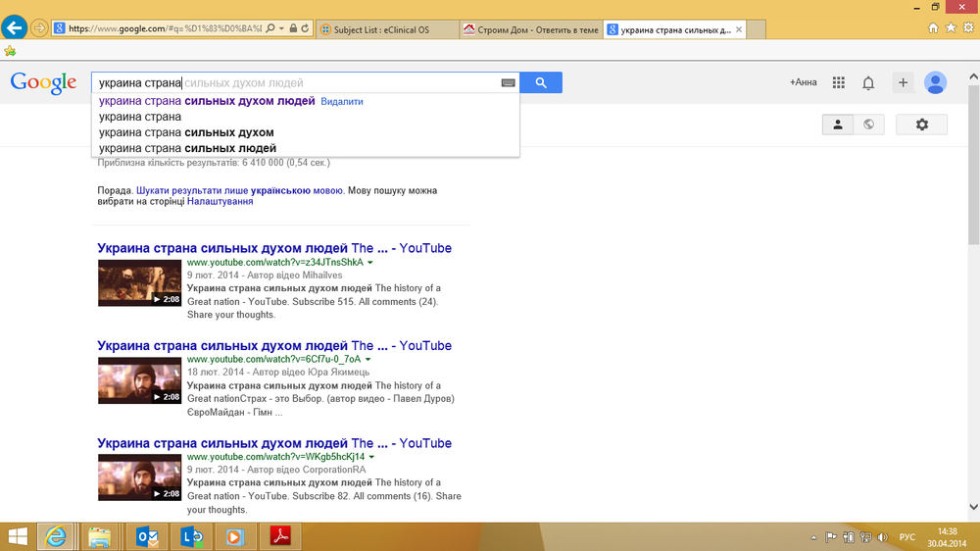Click the lock security icon in address bar
980x551 pixels.
click(x=293, y=28)
